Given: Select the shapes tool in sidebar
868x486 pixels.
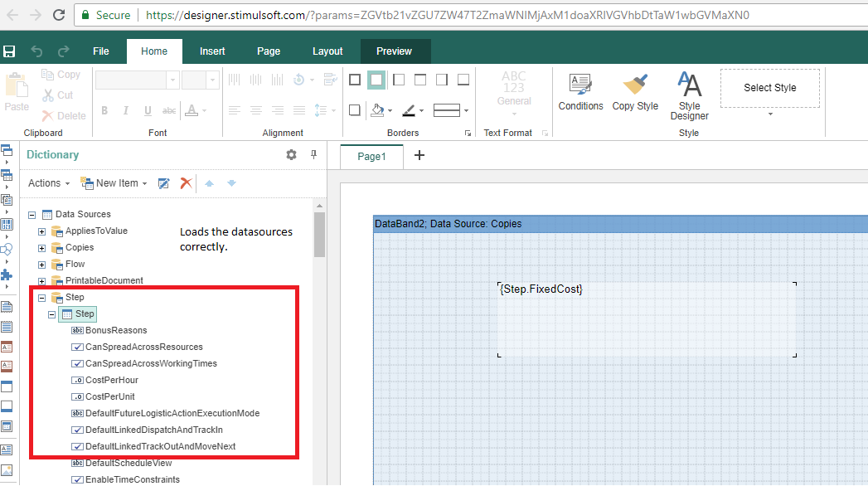Looking at the screenshot, I should pyautogui.click(x=7, y=250).
